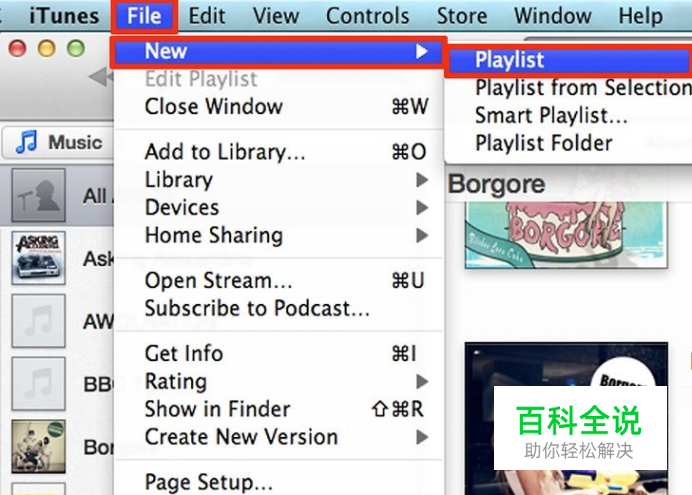Select Asking Alexandria album thumbnail
This screenshot has height=495, width=692.
pos(38,258)
